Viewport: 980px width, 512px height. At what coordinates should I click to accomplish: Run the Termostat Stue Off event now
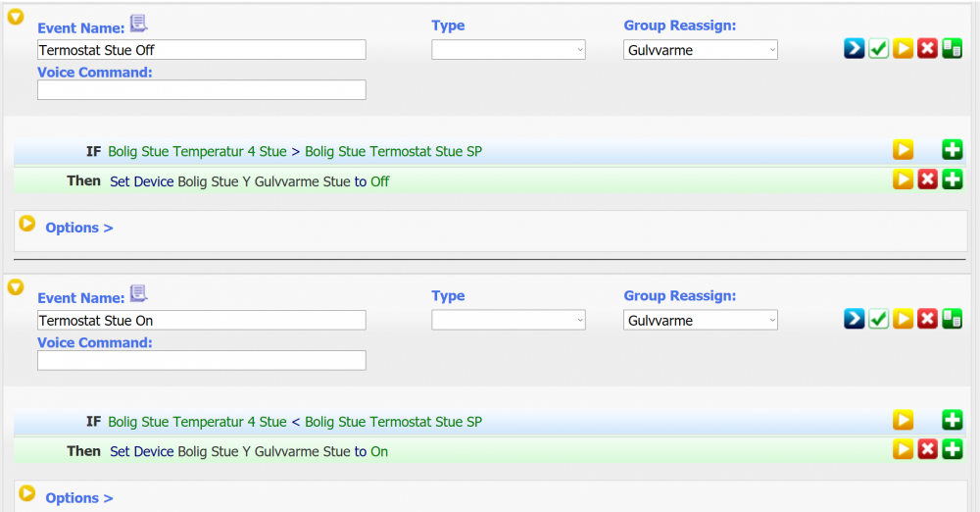coord(903,48)
